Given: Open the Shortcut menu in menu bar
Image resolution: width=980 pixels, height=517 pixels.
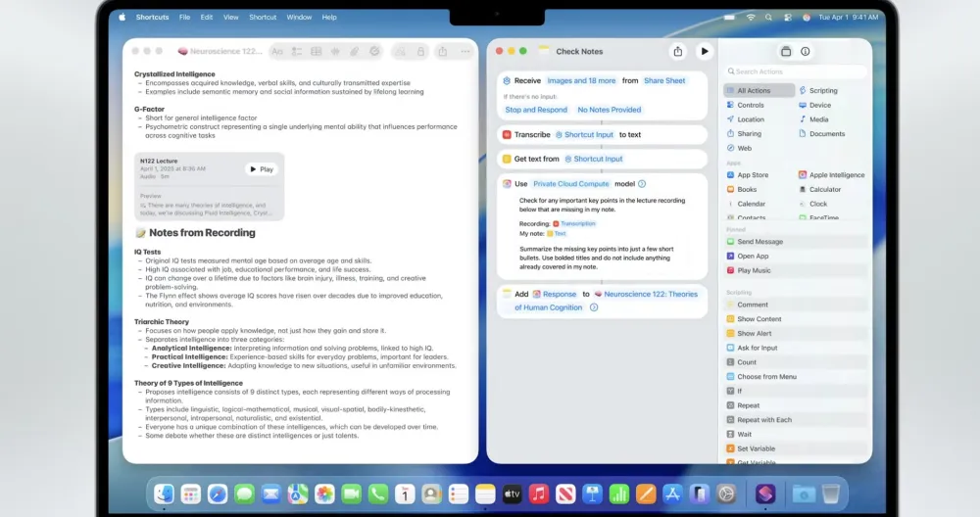Looking at the screenshot, I should (263, 17).
